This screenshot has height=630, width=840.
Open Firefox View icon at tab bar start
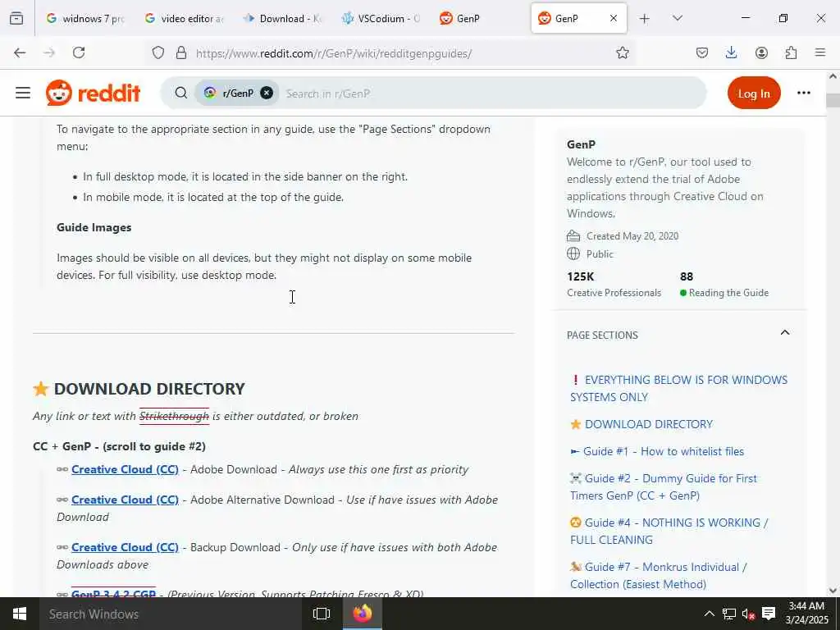pyautogui.click(x=16, y=18)
